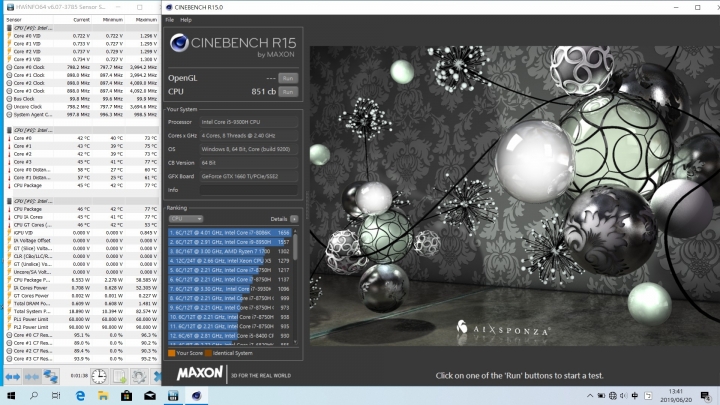Click Processor field Intel Core i5-9300H
Screen dimensions: 720x405
[x=248, y=122]
